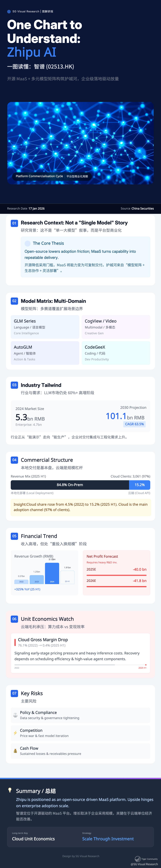Image resolution: width=161 pixels, height=868 pixels.
Task: Click the Enterprise: 4.7bn label
Action: click(x=29, y=425)
